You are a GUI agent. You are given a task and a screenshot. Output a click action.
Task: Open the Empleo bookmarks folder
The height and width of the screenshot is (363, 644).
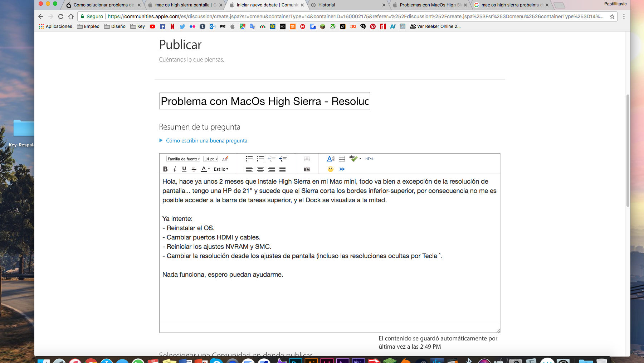pos(88,26)
